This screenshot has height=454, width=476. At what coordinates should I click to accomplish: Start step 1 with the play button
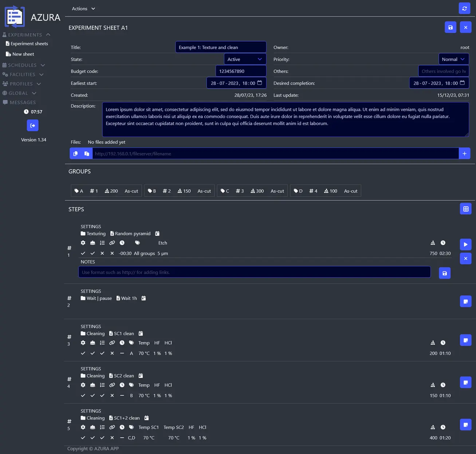click(465, 244)
